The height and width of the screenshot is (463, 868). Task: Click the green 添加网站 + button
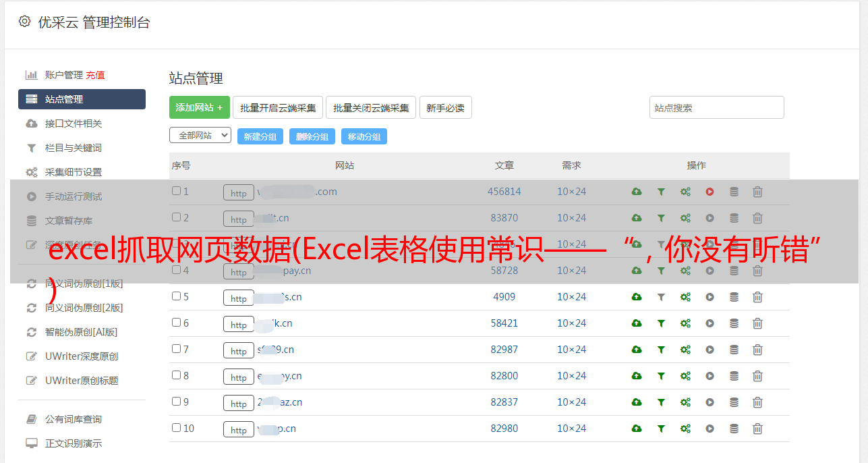pos(200,107)
